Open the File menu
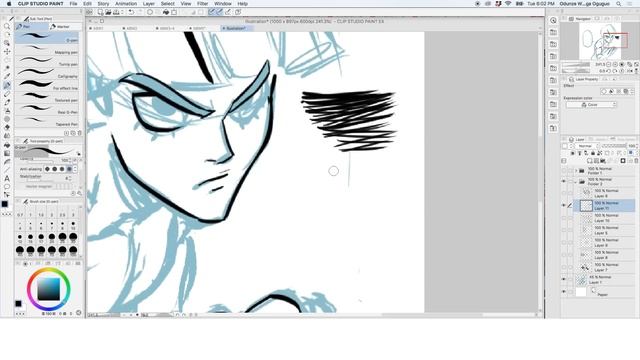This screenshot has width=640, height=360. point(73,4)
